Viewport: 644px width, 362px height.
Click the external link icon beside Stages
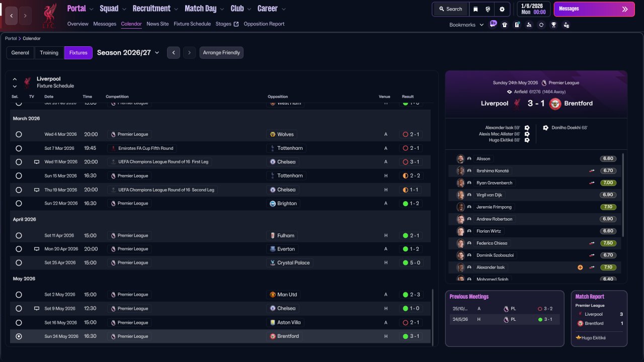click(x=236, y=24)
